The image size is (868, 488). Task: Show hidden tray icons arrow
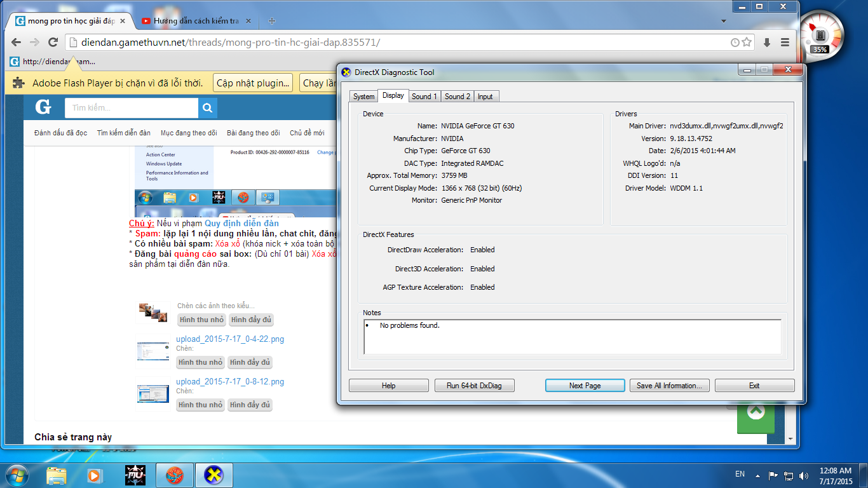757,475
